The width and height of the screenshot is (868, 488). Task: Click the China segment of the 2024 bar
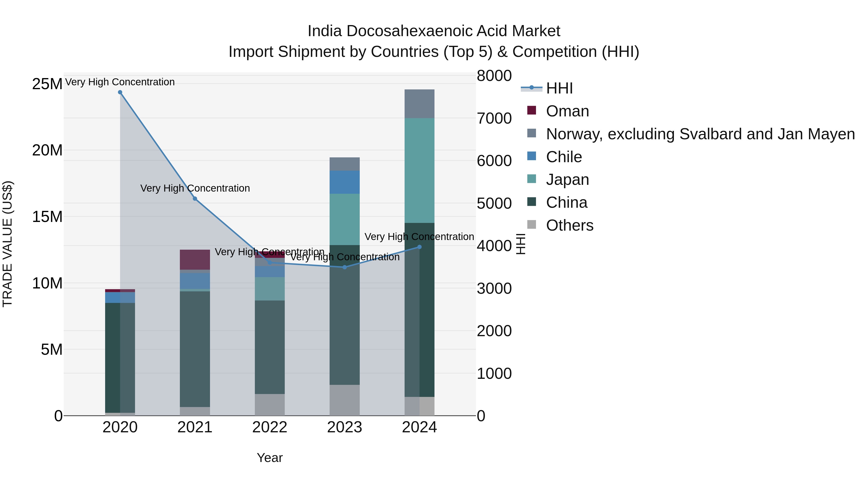pos(419,310)
